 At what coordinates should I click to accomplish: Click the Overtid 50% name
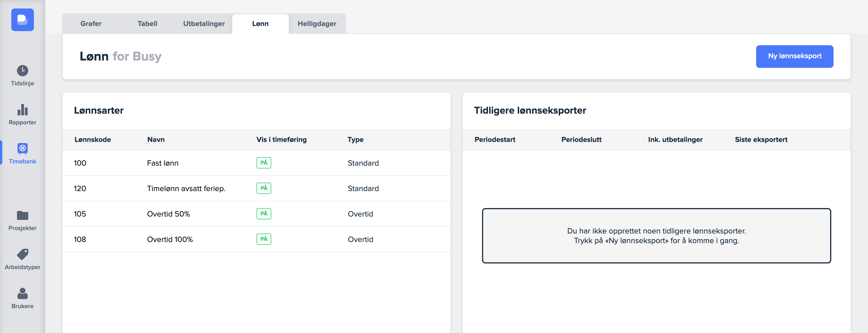pyautogui.click(x=168, y=214)
